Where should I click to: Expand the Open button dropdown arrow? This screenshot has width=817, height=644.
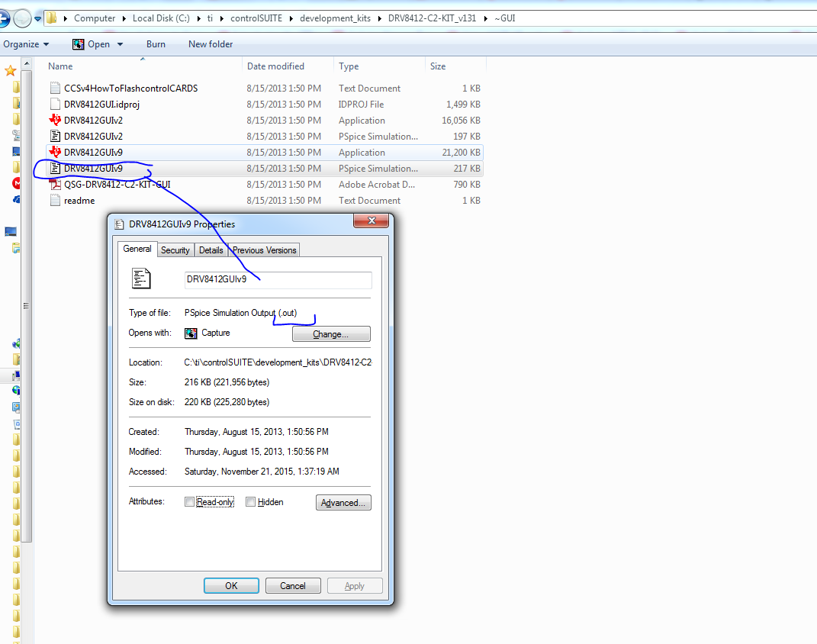coord(121,44)
